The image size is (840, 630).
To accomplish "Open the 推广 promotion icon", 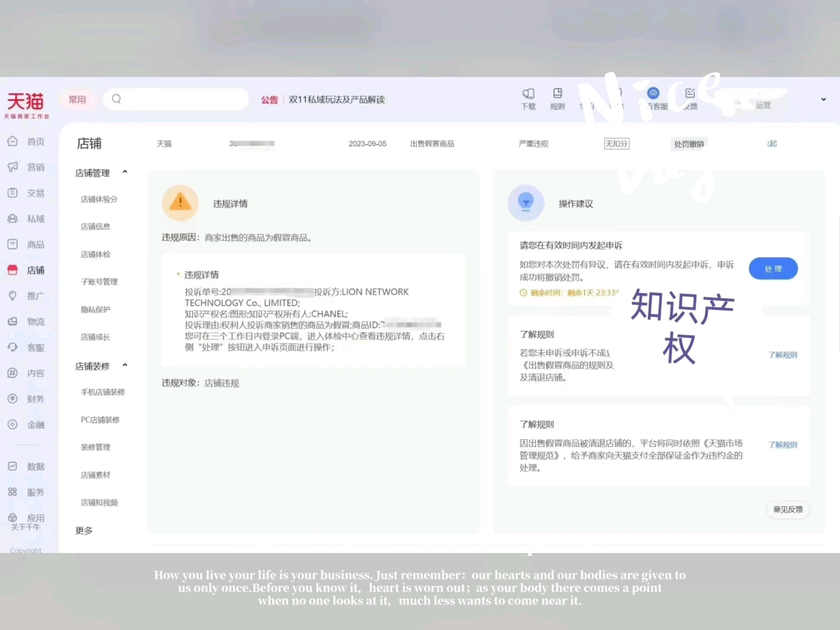I will [12, 296].
